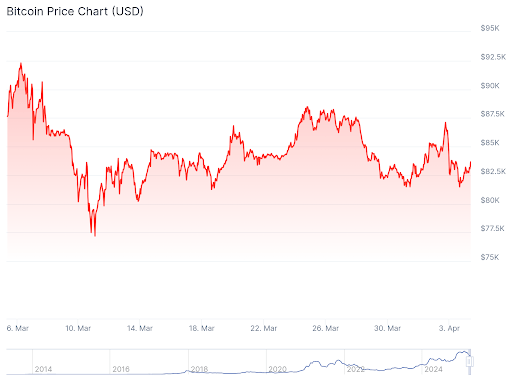Click 2018 in the navigator timeline
The image size is (512, 384).
(x=199, y=369)
